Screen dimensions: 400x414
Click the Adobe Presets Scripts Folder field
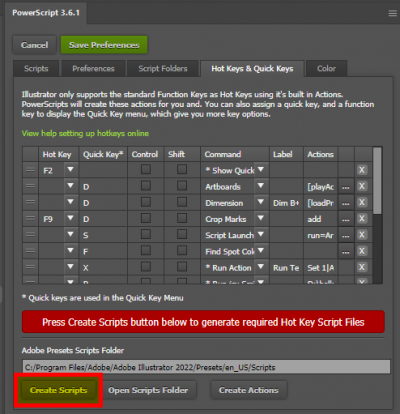tap(206, 367)
